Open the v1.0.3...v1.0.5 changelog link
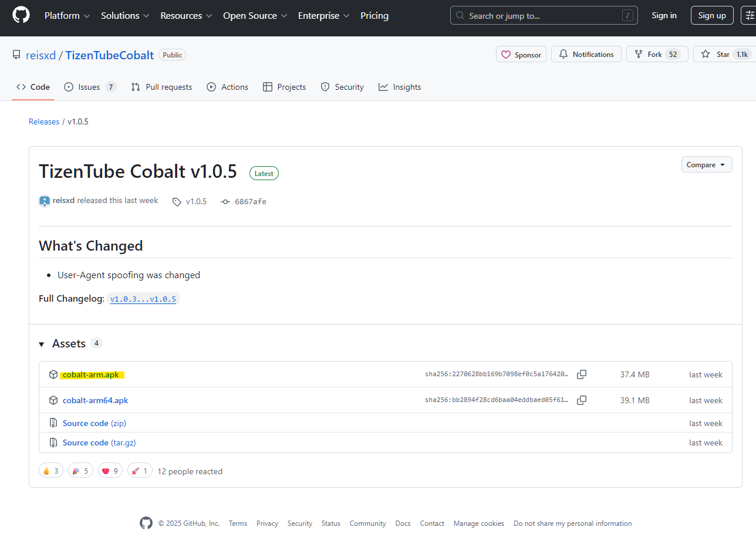This screenshot has width=756, height=537. [143, 299]
